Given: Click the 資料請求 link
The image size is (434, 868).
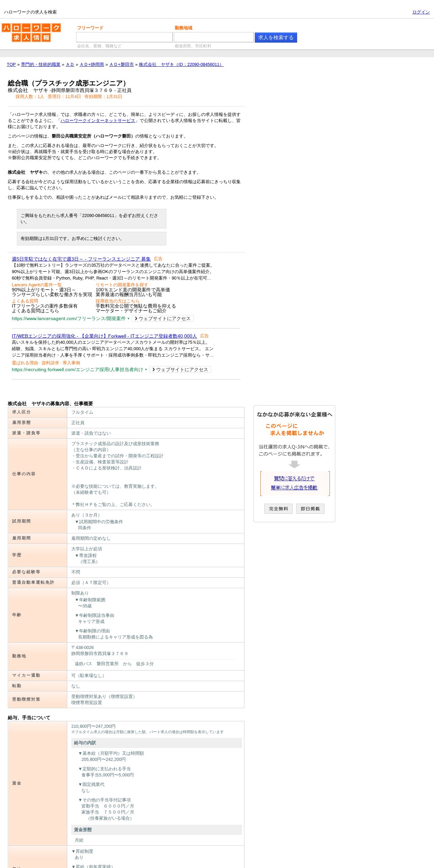Looking at the screenshot, I should click(x=50, y=363).
